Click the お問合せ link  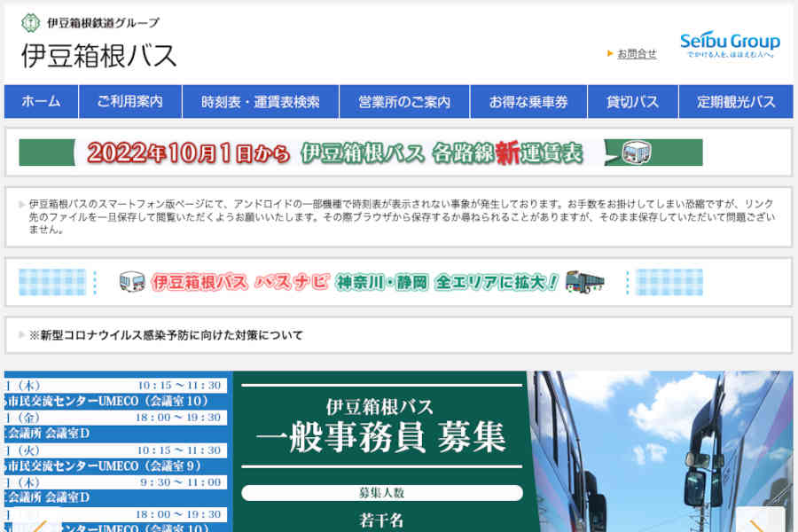click(x=637, y=53)
